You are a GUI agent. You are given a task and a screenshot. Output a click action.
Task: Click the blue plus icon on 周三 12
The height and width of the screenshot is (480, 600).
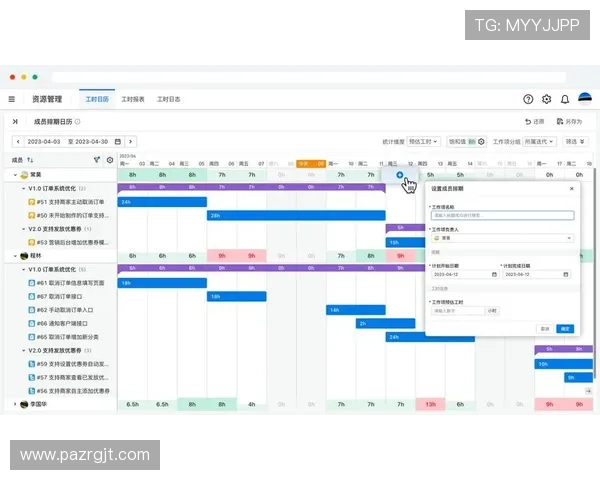coord(399,175)
